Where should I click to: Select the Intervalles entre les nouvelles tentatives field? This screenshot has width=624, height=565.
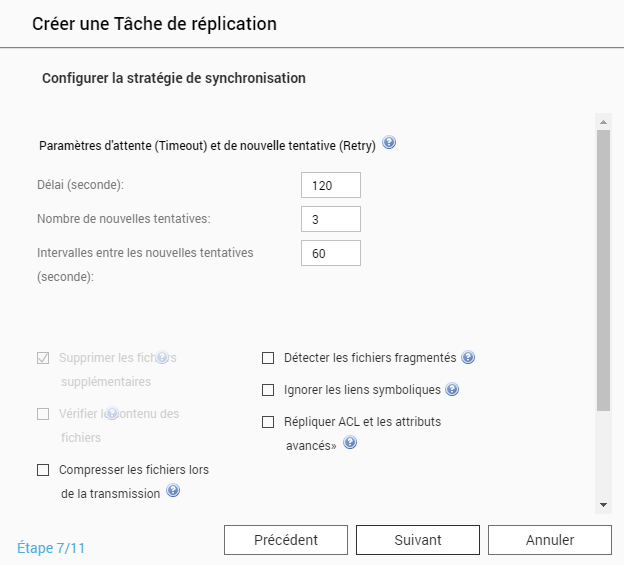click(330, 253)
